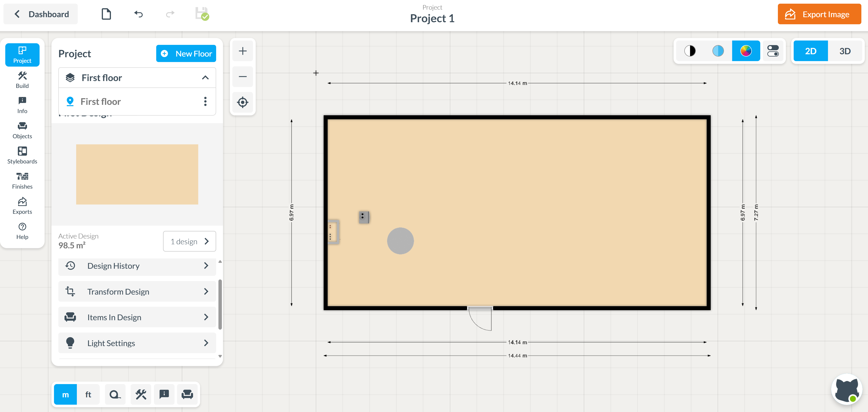Expand the Light Settings row
The image size is (868, 412).
click(x=137, y=343)
